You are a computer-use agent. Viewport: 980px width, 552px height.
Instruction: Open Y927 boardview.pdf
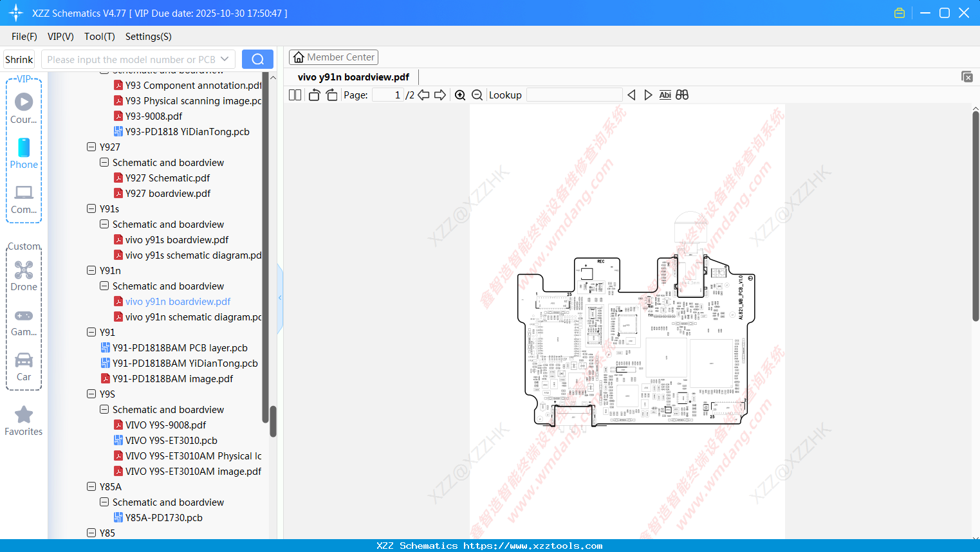tap(162, 193)
